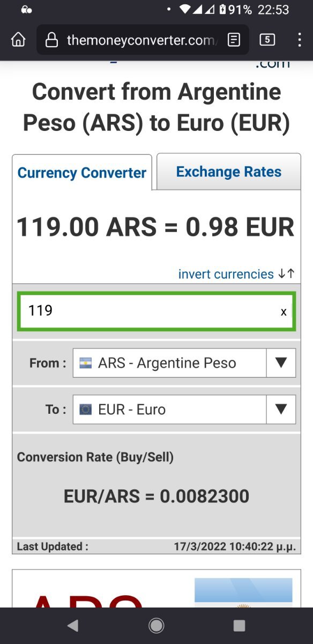Open site security padlock info

51,40
